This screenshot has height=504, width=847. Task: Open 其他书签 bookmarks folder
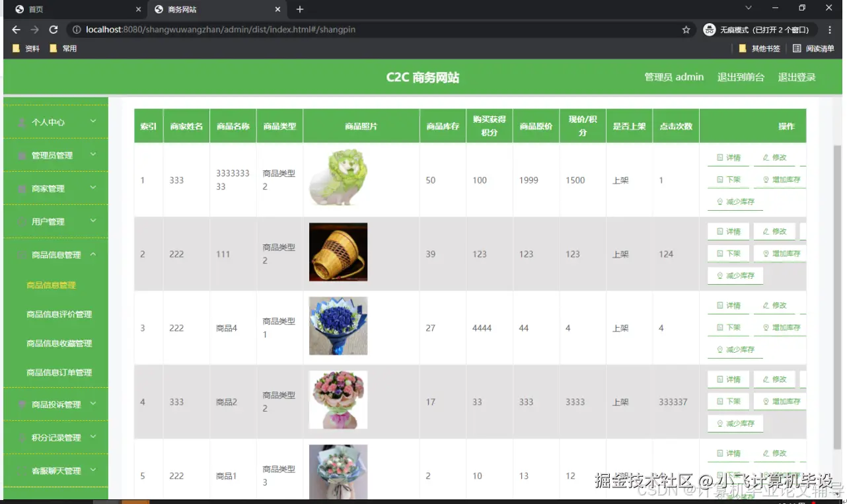[x=759, y=48]
